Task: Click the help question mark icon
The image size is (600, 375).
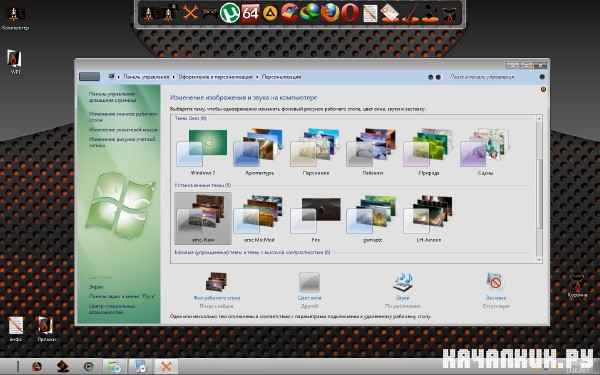Action: (543, 90)
